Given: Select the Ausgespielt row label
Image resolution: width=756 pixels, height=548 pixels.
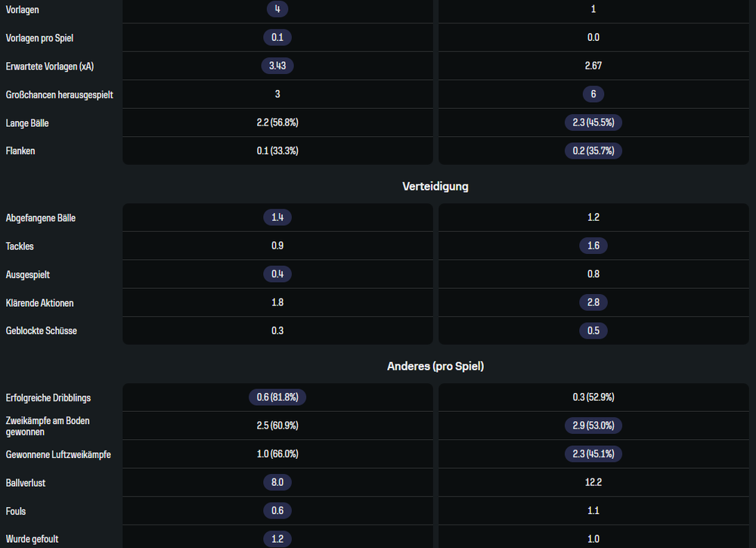Looking at the screenshot, I should point(27,274).
